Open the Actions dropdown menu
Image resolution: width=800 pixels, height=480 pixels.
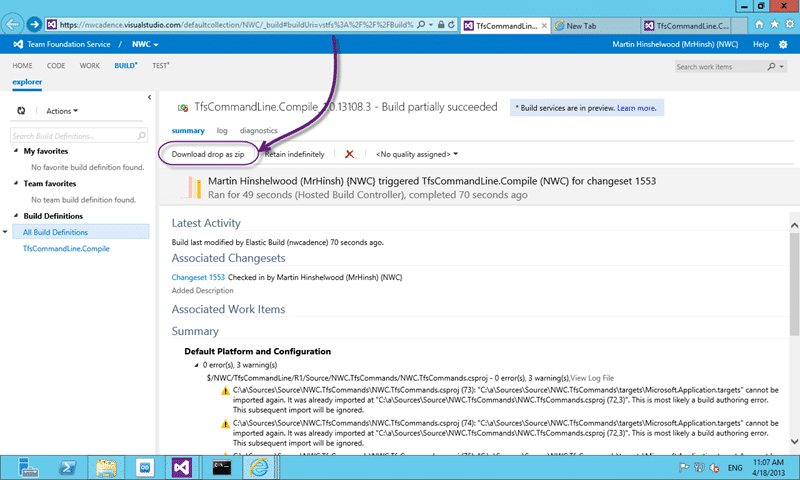(62, 111)
